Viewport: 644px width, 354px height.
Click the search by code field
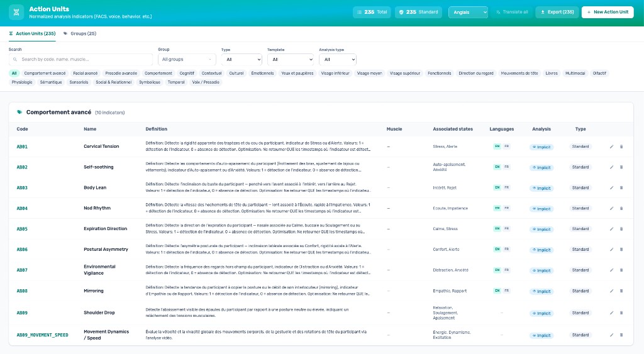[x=80, y=60]
